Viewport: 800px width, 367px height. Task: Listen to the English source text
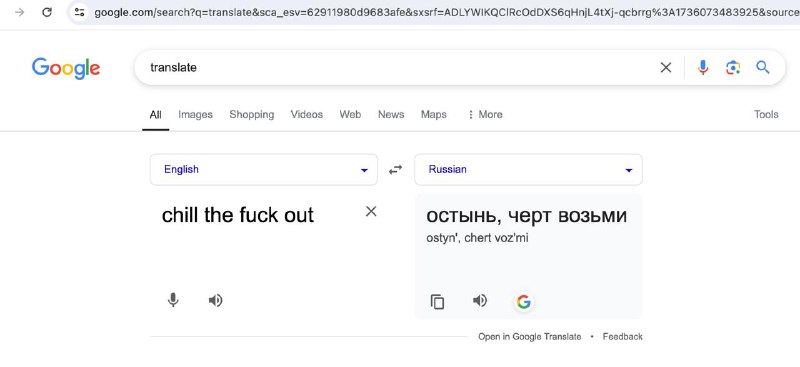click(x=216, y=301)
